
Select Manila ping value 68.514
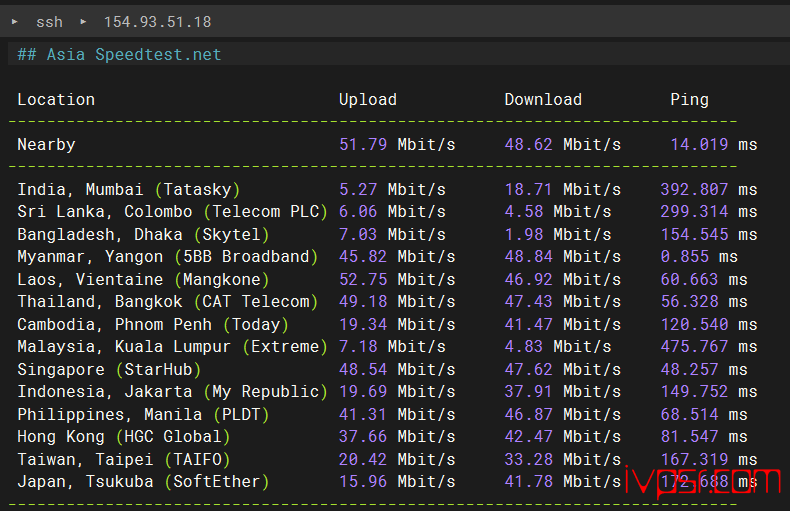tap(689, 415)
